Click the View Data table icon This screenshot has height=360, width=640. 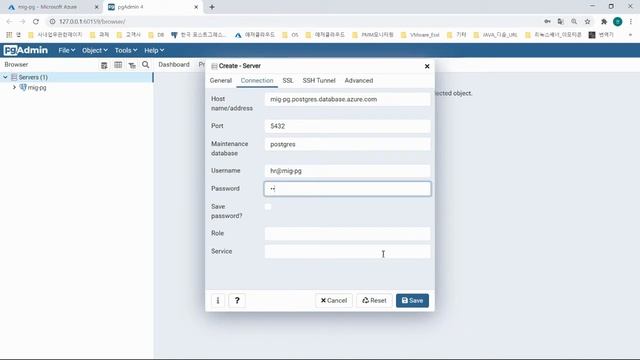tap(118, 65)
